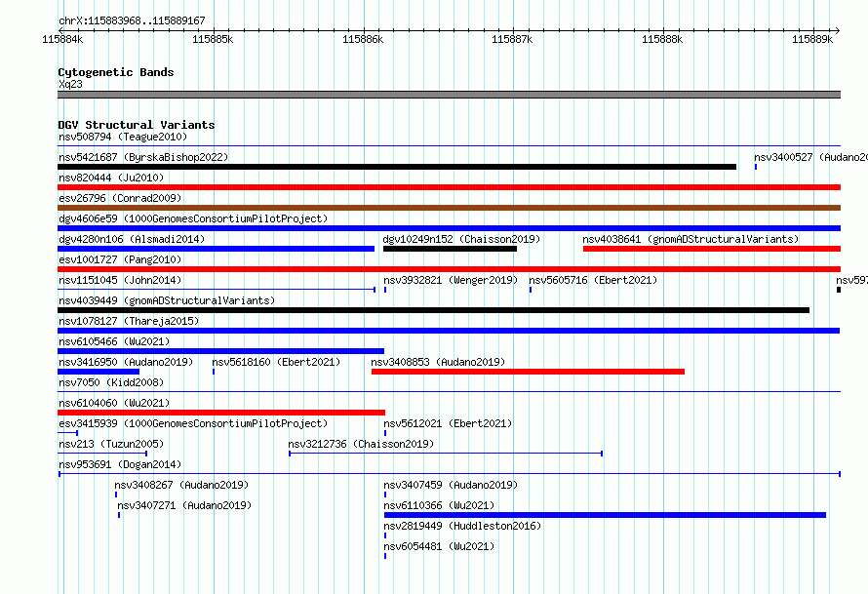Select the red nsv3408853 Audano2019 bar

[x=528, y=372]
